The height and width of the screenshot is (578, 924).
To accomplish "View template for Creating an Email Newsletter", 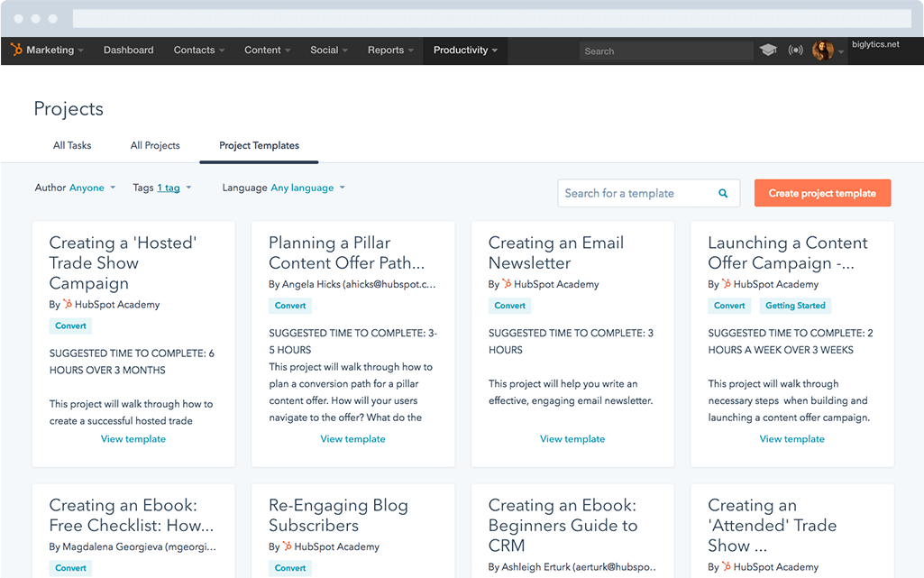I will [x=572, y=439].
